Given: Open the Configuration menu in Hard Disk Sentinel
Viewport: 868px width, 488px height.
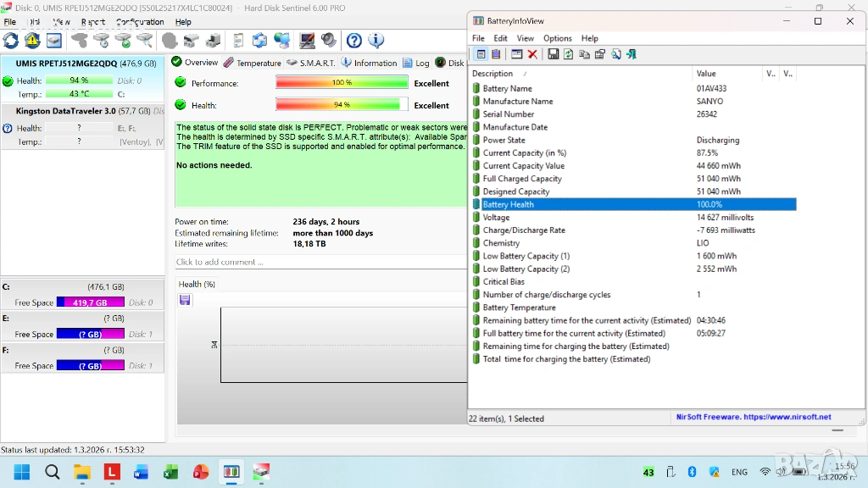Looking at the screenshot, I should coord(140,22).
